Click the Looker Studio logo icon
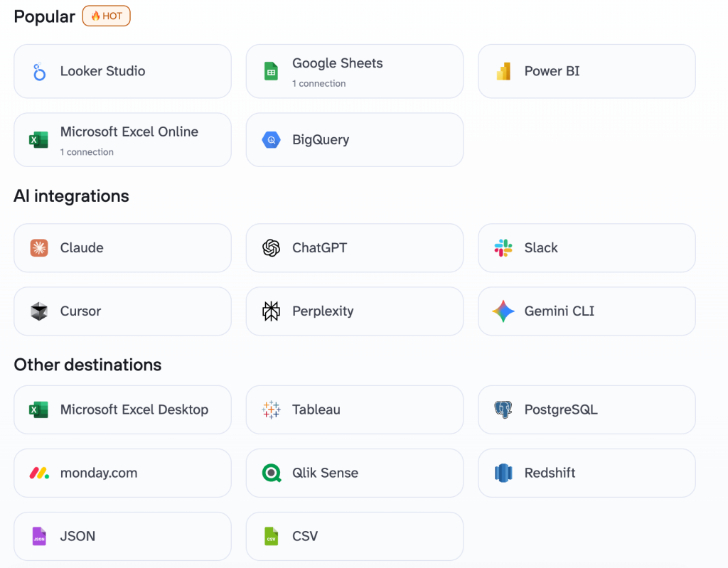Viewport: 728px width, 568px height. (x=39, y=71)
